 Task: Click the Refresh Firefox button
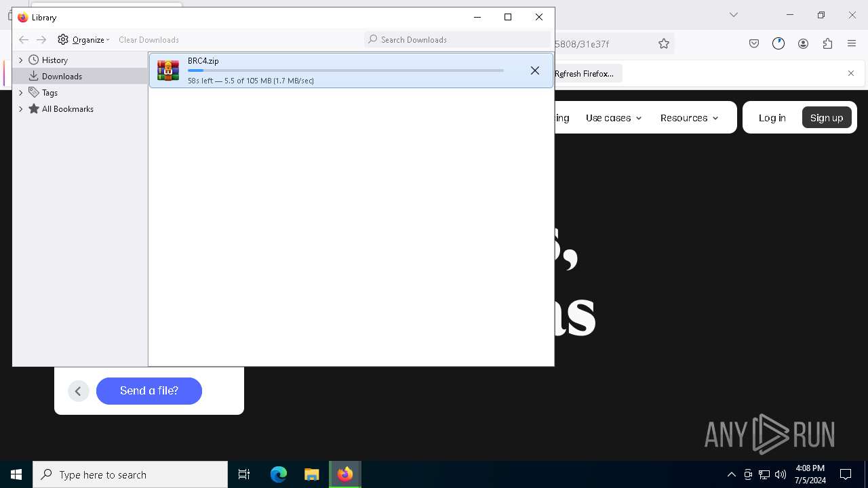point(587,74)
